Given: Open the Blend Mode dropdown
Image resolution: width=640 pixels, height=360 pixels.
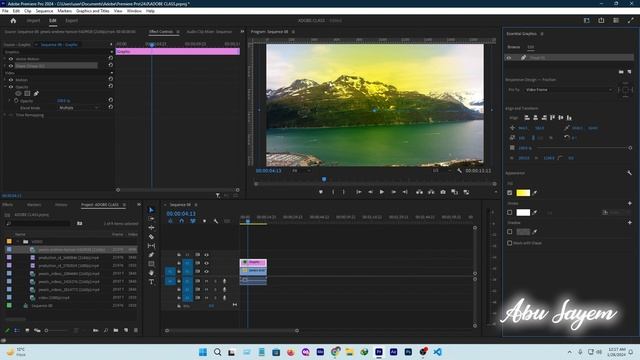Looking at the screenshot, I should (x=78, y=108).
